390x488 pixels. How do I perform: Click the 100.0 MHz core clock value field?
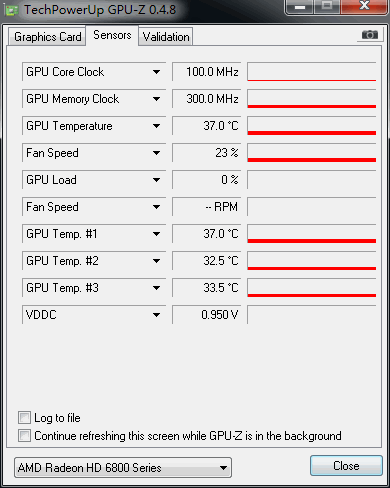(206, 72)
